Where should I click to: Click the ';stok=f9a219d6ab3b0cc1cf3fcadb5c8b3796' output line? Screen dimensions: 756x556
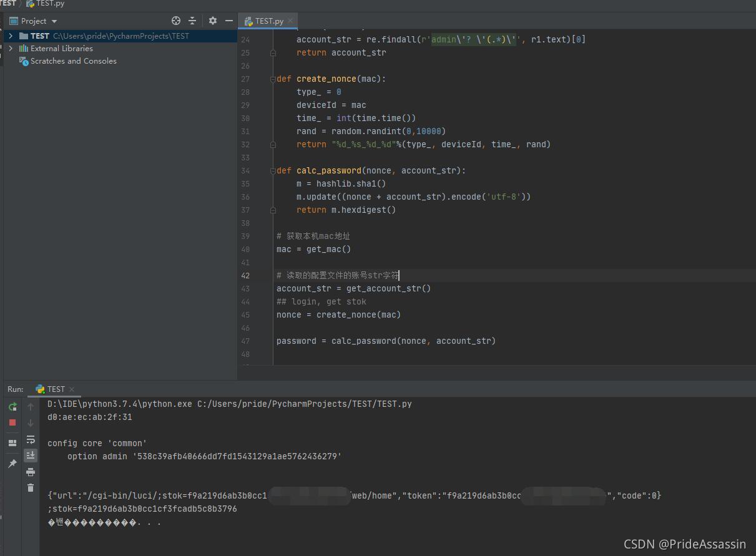[142, 509]
